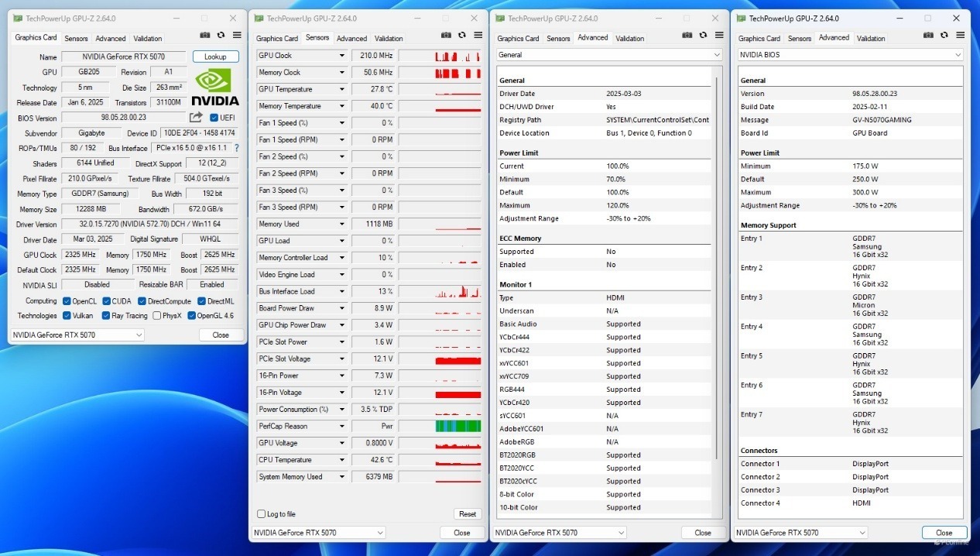Click the PerfCap Reason colored bar

(458, 426)
